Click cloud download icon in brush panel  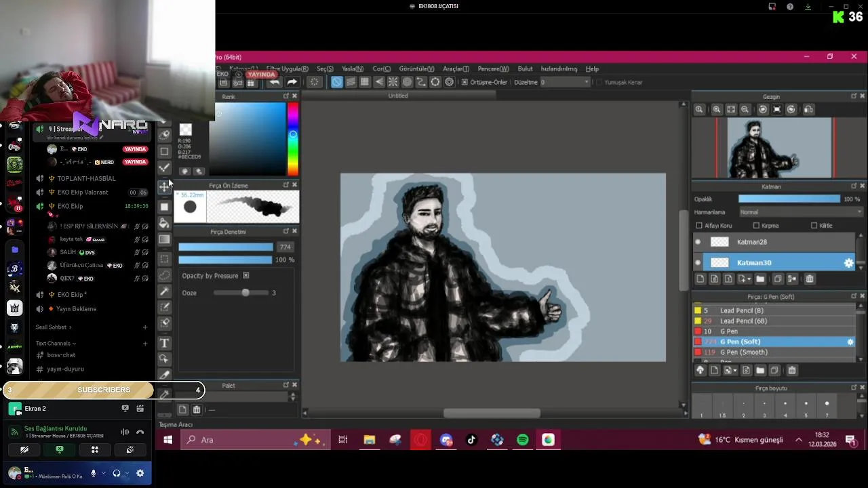[x=701, y=370]
